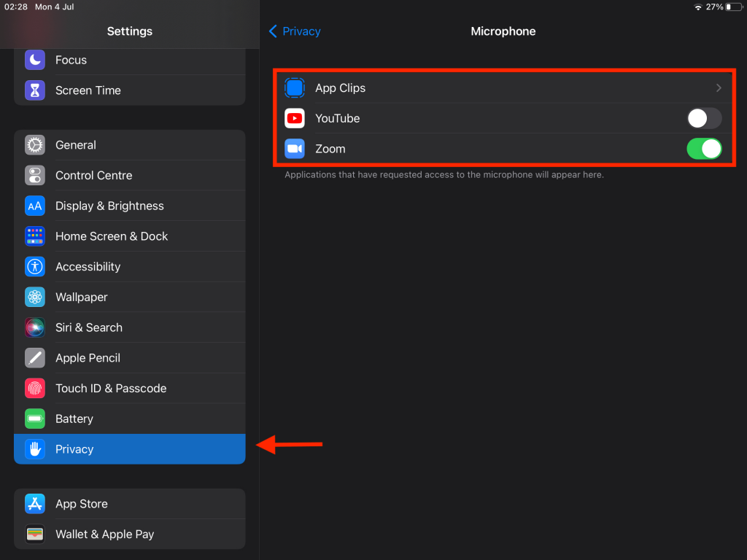Tap the Wallet & Apple Pay icon

point(35,534)
